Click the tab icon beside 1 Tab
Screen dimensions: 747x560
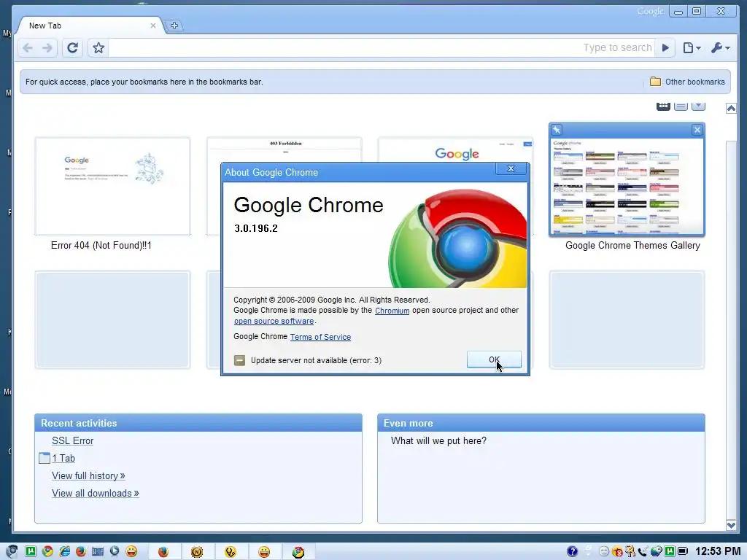pyautogui.click(x=44, y=458)
